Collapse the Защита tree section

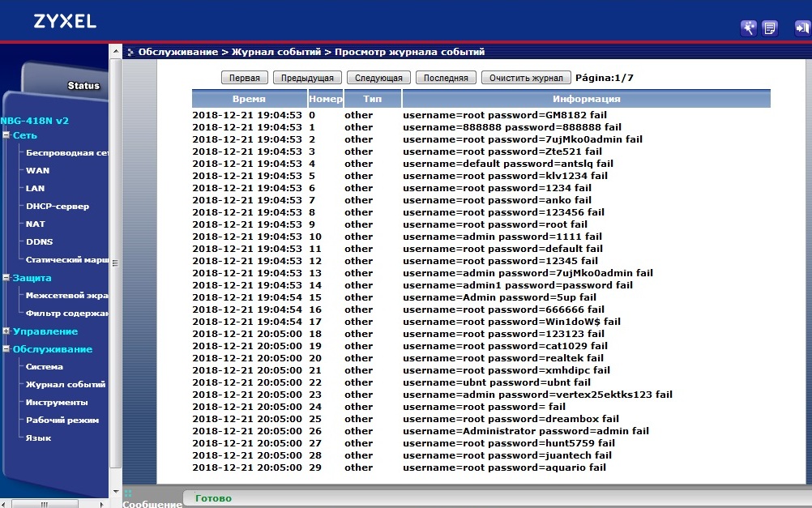coord(6,278)
